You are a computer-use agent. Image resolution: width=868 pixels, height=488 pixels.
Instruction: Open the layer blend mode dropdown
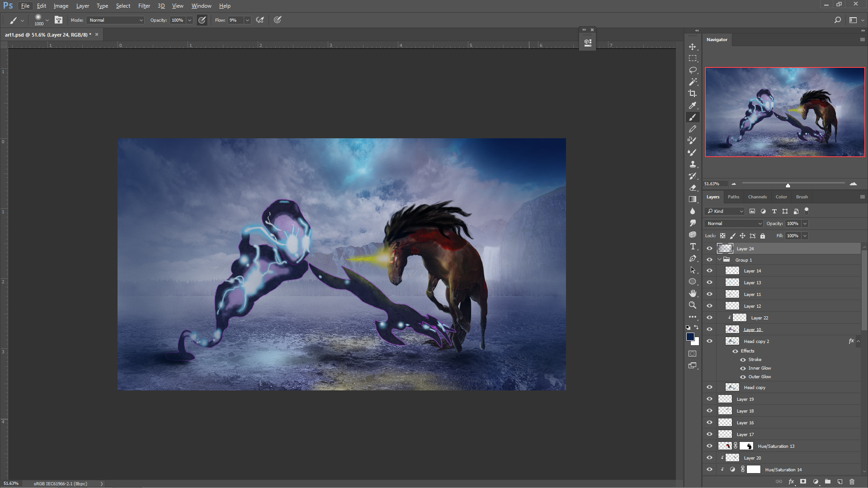pos(734,224)
